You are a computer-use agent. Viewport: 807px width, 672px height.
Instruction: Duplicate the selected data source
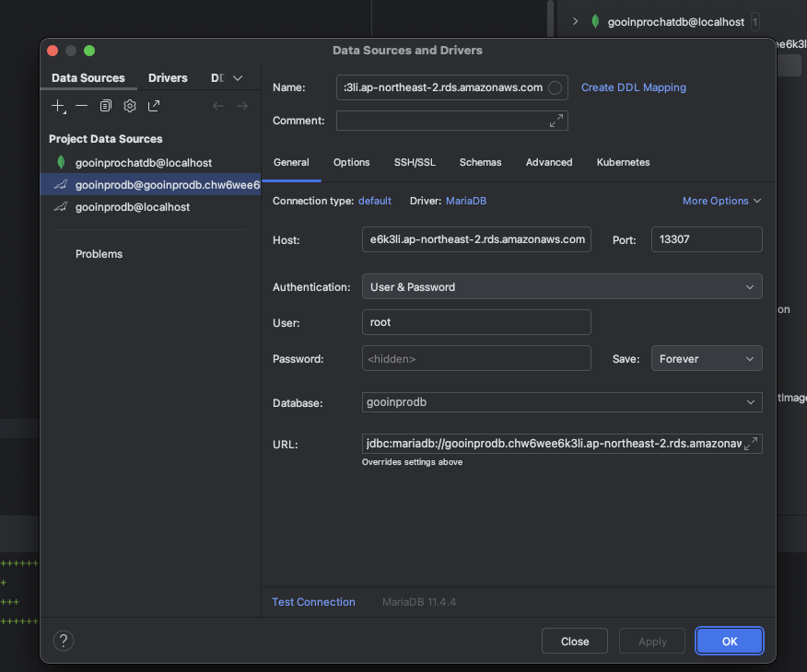[106, 106]
